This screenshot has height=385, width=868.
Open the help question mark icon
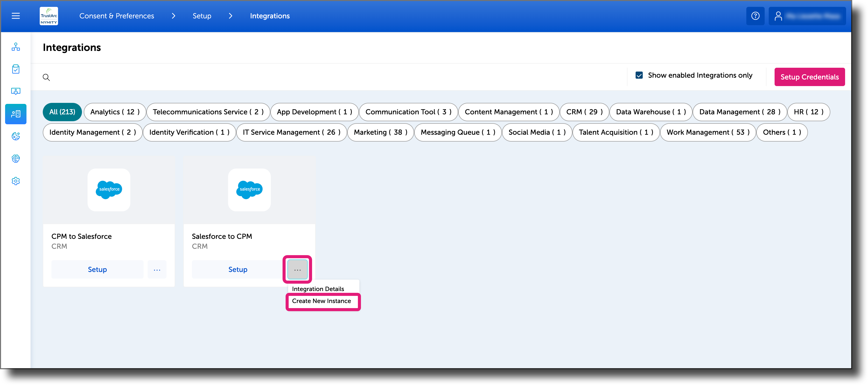[755, 16]
